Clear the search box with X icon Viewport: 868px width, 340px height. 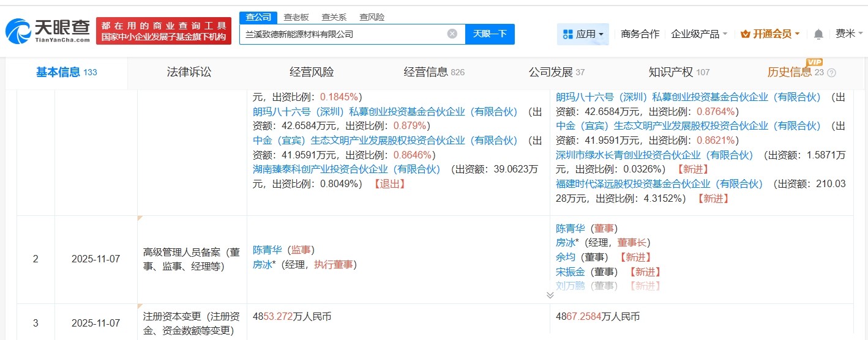click(x=452, y=34)
